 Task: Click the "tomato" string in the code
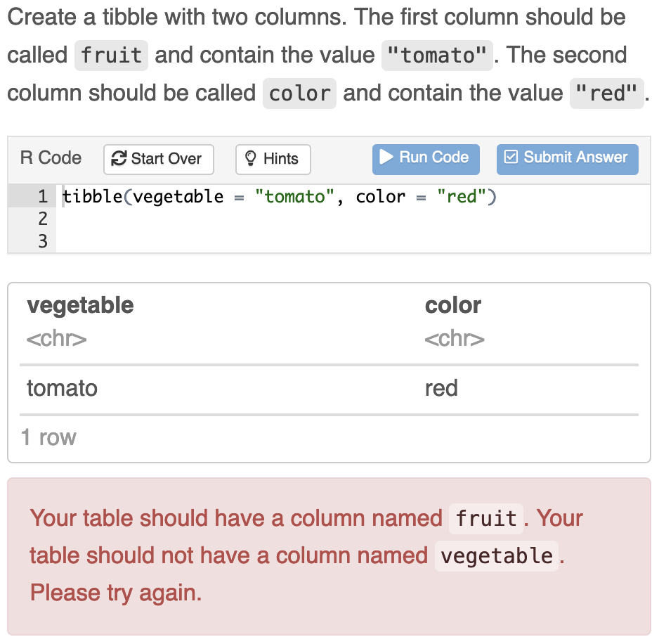[294, 196]
